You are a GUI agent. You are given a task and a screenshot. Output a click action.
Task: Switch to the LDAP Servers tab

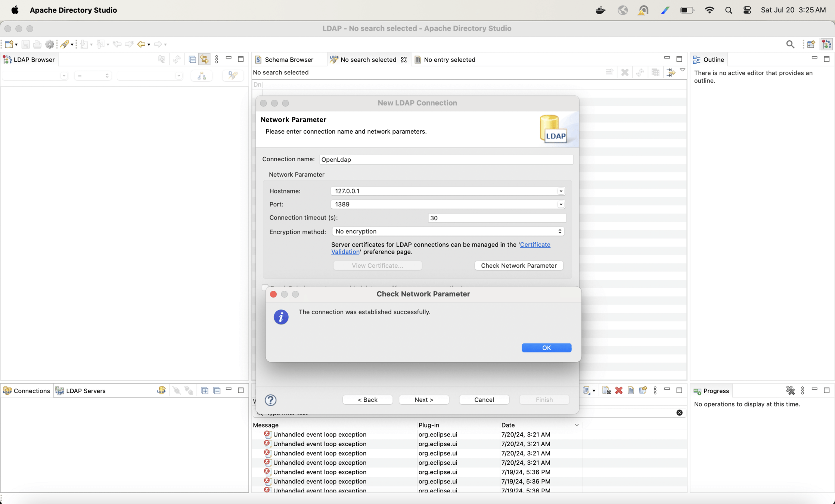[85, 391]
